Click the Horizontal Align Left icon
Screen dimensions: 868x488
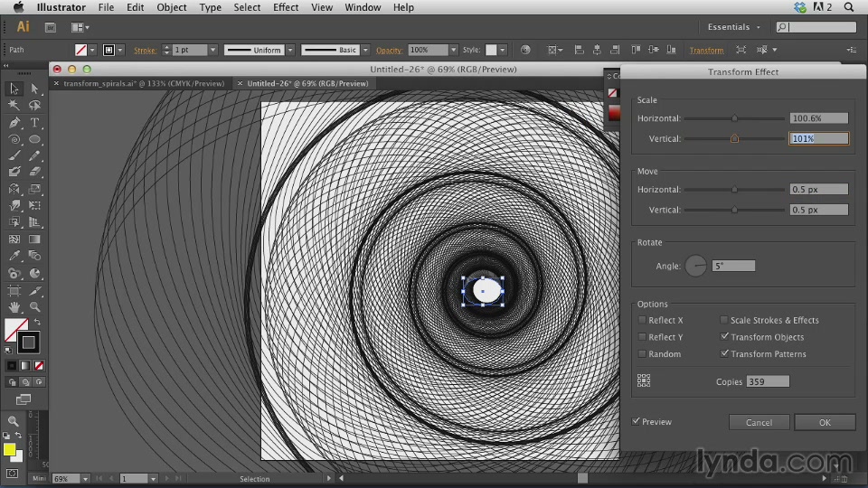click(x=579, y=50)
